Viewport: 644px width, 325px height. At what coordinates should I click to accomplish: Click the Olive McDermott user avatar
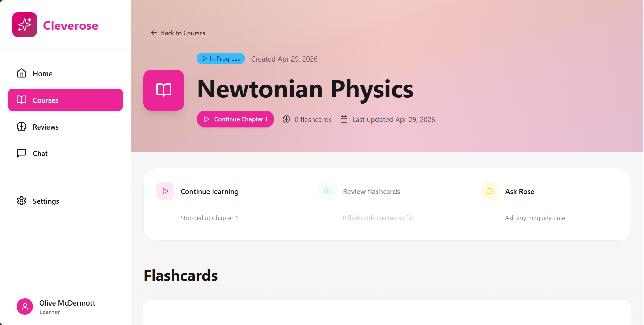click(25, 307)
